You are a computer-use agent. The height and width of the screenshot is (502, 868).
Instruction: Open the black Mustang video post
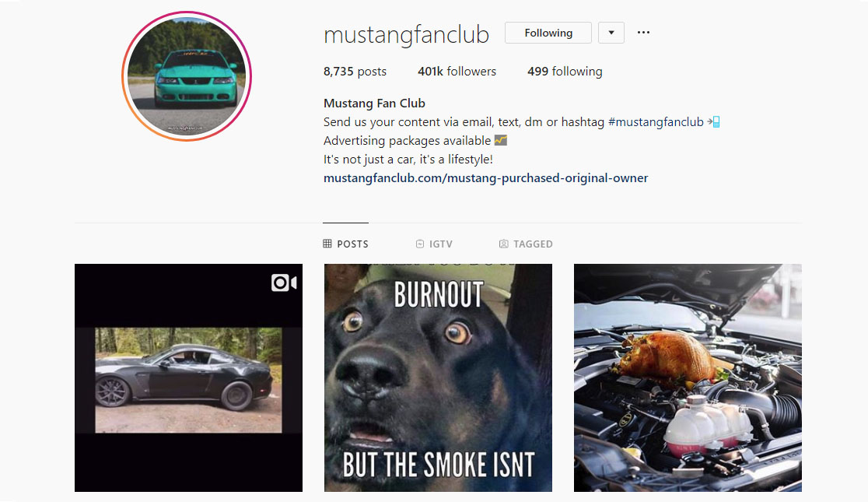click(189, 378)
